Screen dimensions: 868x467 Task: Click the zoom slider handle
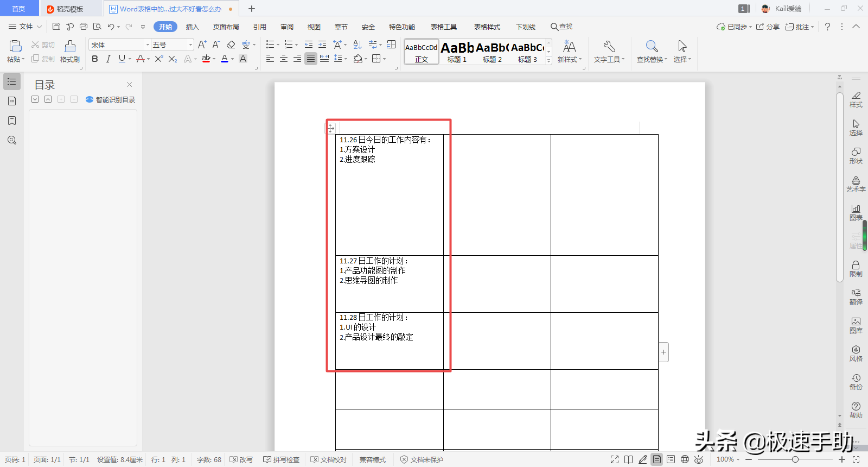(795, 459)
